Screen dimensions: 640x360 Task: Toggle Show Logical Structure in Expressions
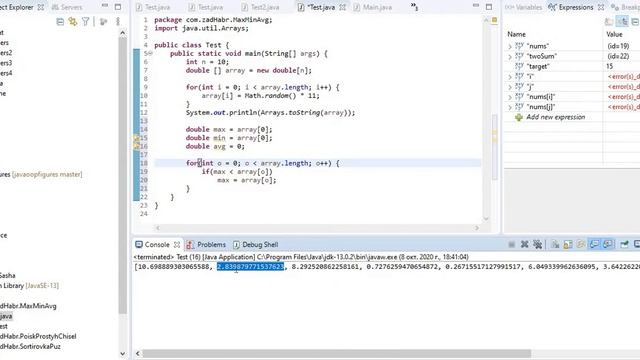pos(622,22)
